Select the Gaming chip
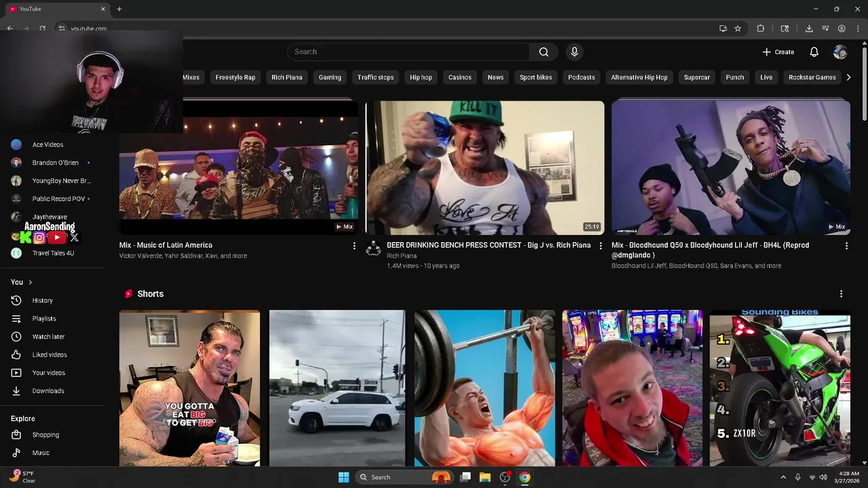This screenshot has height=488, width=868. (330, 77)
